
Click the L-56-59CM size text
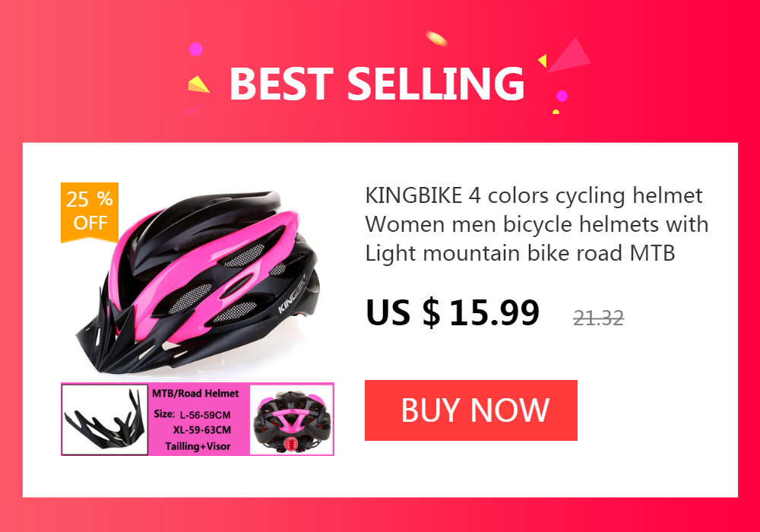[x=205, y=415]
